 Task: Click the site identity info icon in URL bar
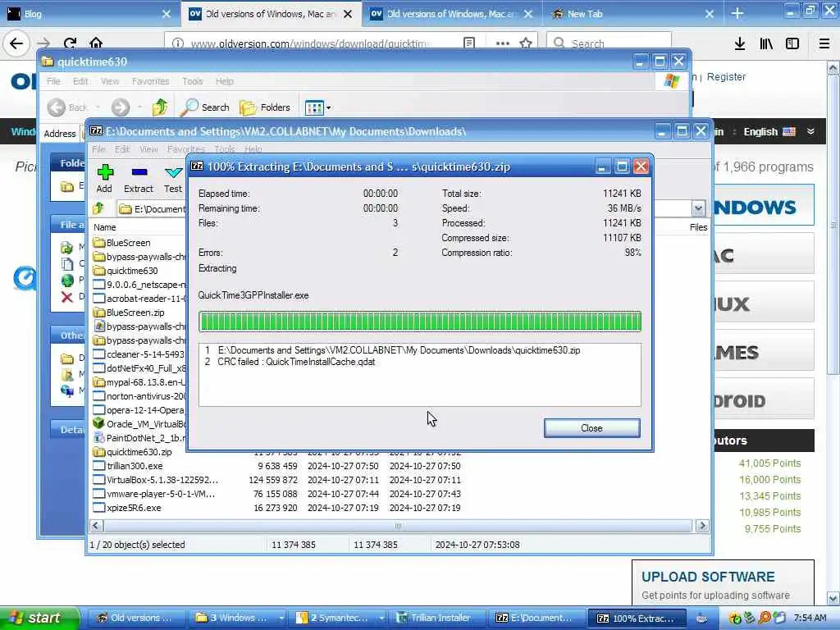pyautogui.click(x=178, y=43)
